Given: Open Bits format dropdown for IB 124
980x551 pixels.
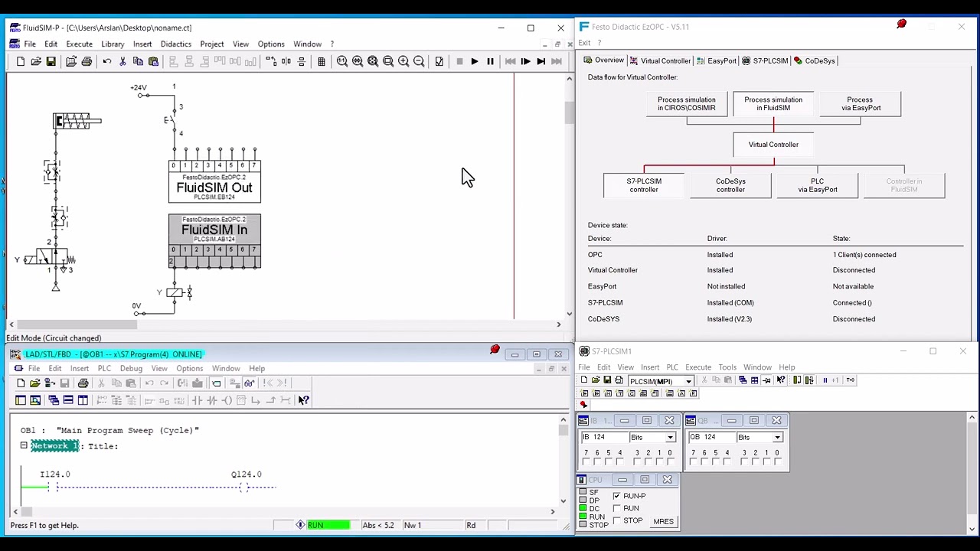Looking at the screenshot, I should [x=671, y=437].
